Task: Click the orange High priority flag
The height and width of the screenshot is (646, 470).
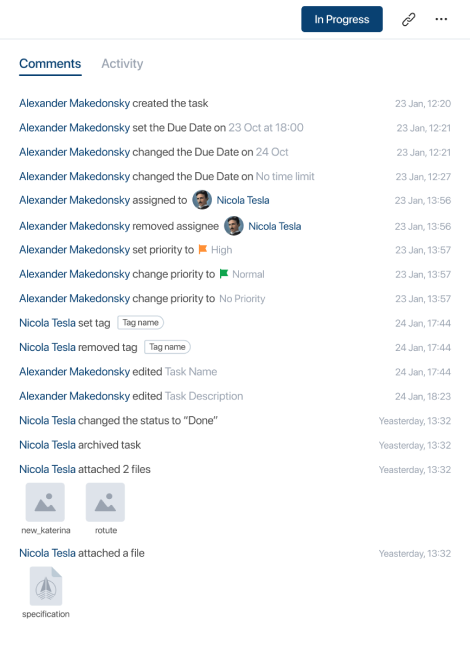Action: click(x=203, y=249)
